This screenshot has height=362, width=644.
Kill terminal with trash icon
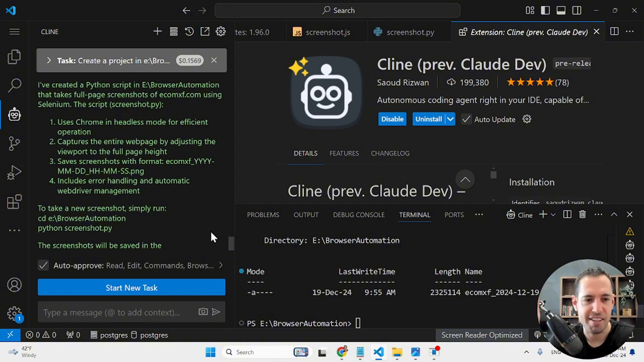click(582, 215)
